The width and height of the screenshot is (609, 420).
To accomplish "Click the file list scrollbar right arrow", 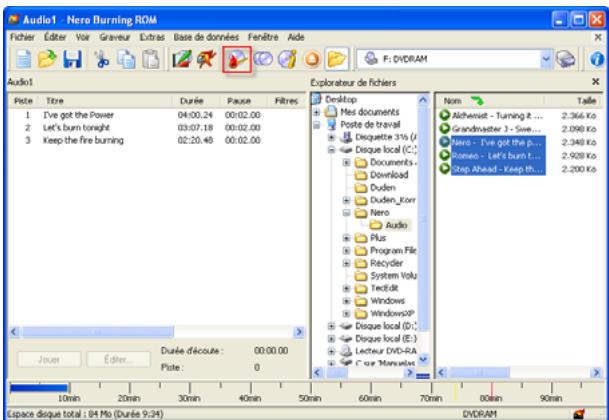I will [596, 373].
